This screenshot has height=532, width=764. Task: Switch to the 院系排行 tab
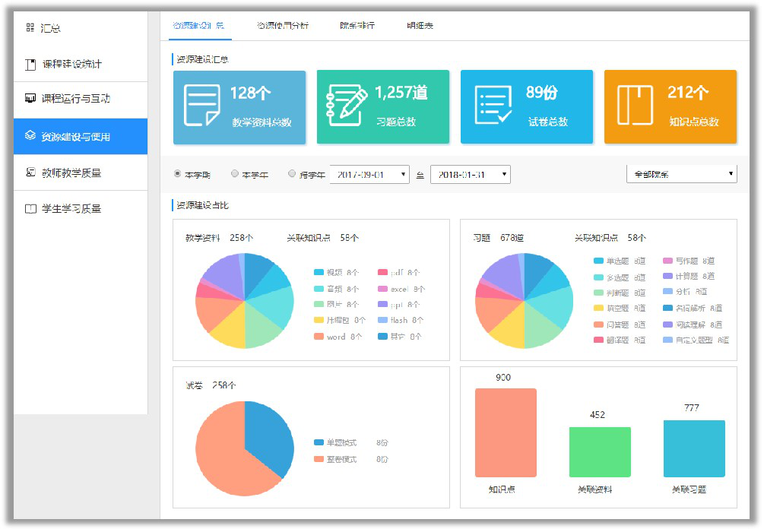(357, 26)
